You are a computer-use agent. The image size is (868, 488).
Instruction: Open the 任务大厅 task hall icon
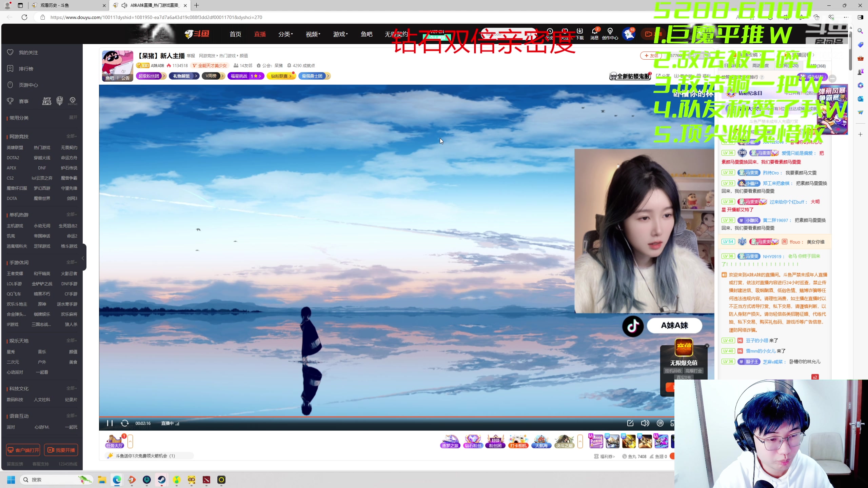(x=115, y=441)
